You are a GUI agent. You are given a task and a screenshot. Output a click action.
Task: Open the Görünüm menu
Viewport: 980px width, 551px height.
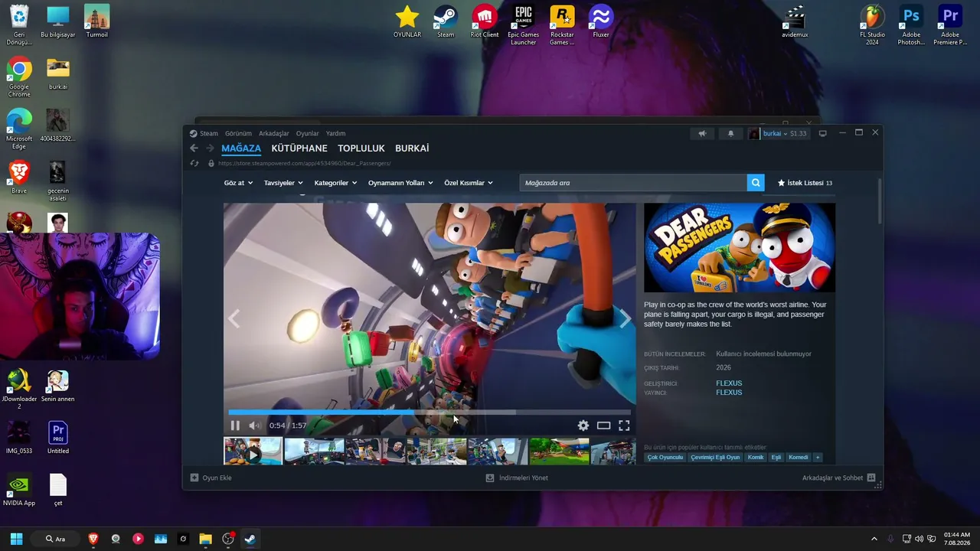click(x=238, y=133)
